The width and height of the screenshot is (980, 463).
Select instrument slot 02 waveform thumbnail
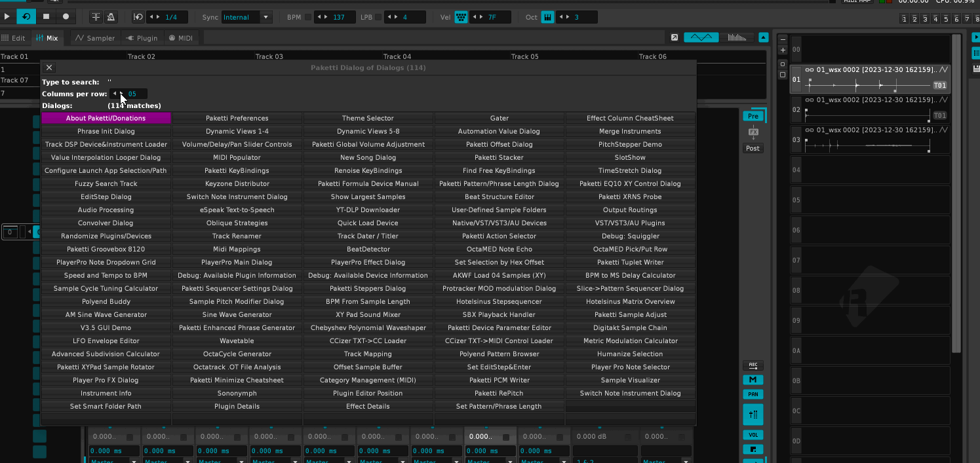coord(867,115)
